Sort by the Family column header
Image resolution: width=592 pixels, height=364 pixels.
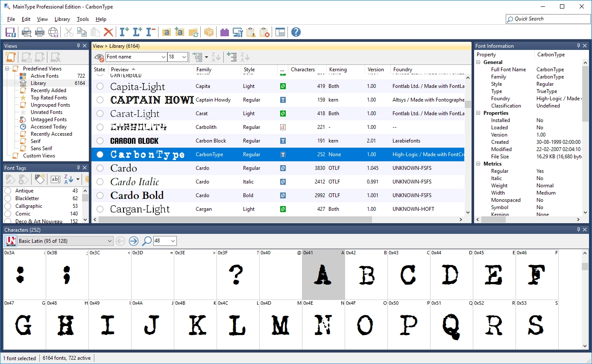(217, 70)
